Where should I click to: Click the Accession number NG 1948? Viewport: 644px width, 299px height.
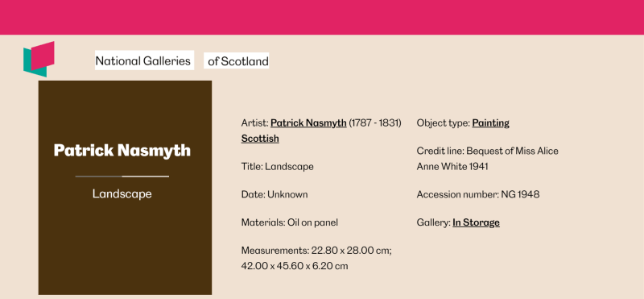coord(478,194)
